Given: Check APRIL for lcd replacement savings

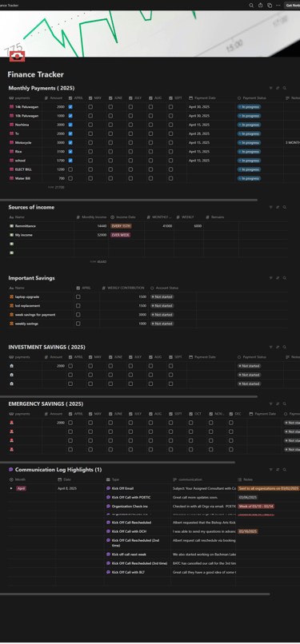Looking at the screenshot, I should (78, 305).
